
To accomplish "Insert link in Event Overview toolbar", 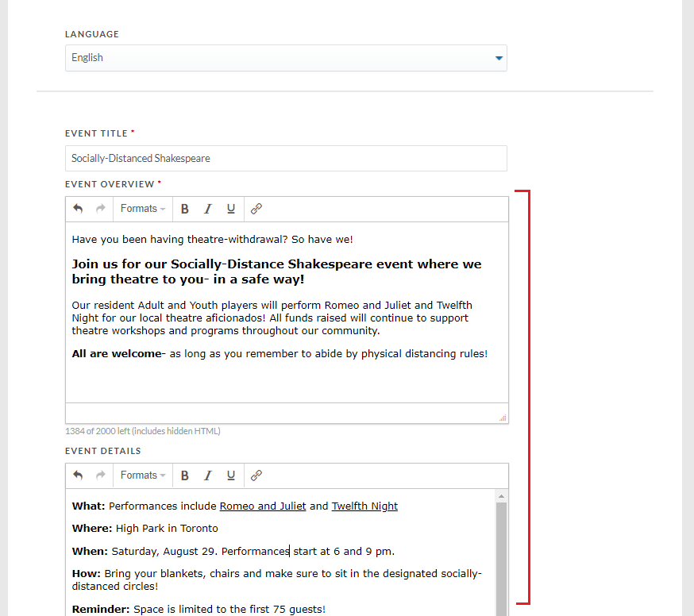I will click(x=256, y=209).
